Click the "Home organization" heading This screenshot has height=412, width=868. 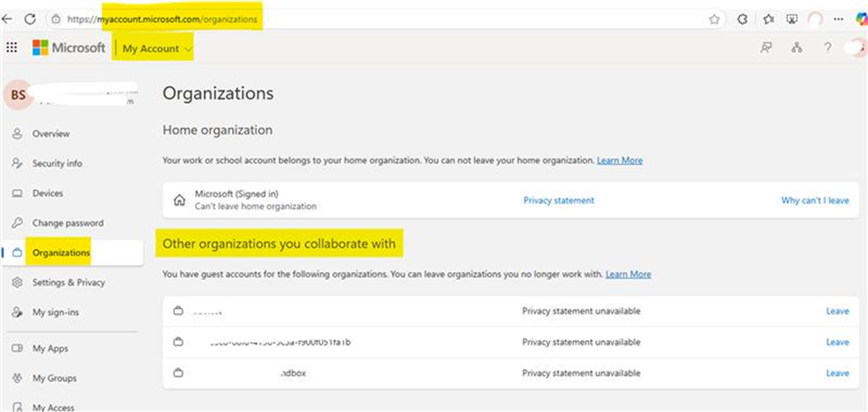tap(217, 130)
